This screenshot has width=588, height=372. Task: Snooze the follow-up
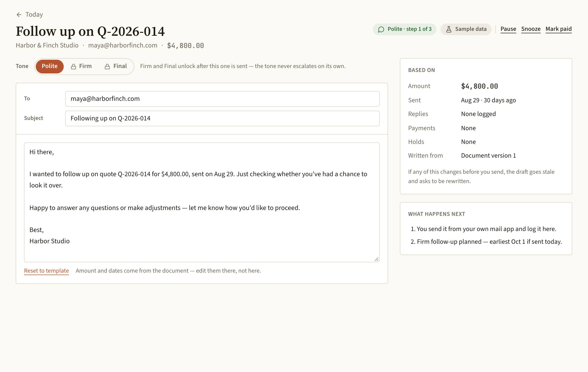(x=531, y=29)
